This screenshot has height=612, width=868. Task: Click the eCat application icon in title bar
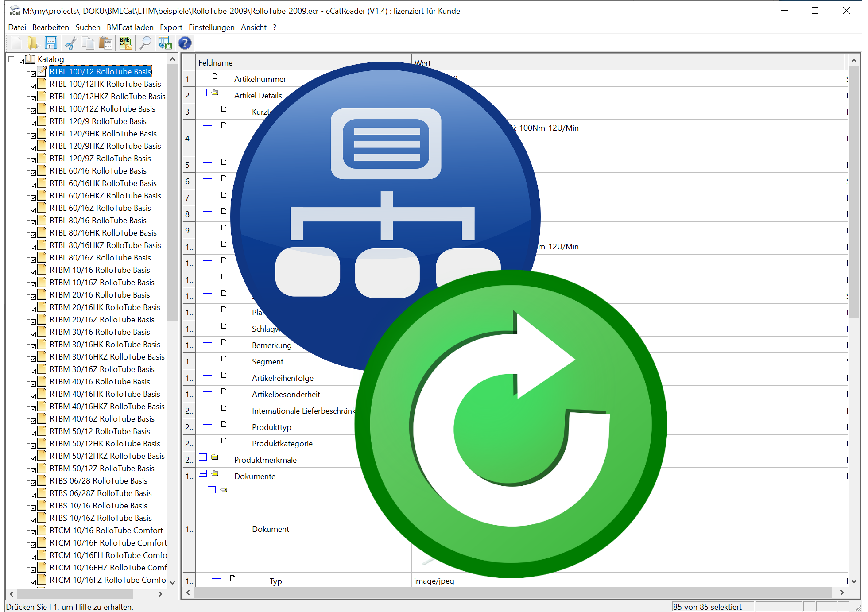pos(15,11)
